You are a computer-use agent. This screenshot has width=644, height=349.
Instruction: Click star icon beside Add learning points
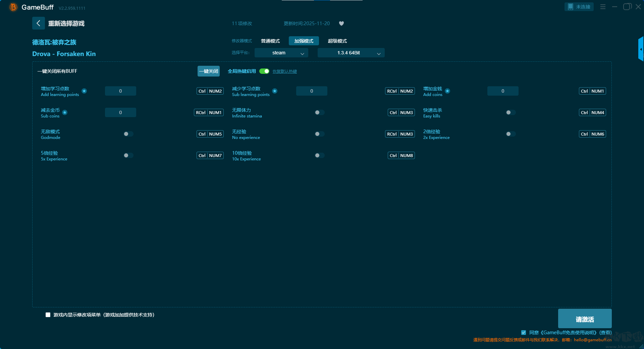pos(84,91)
